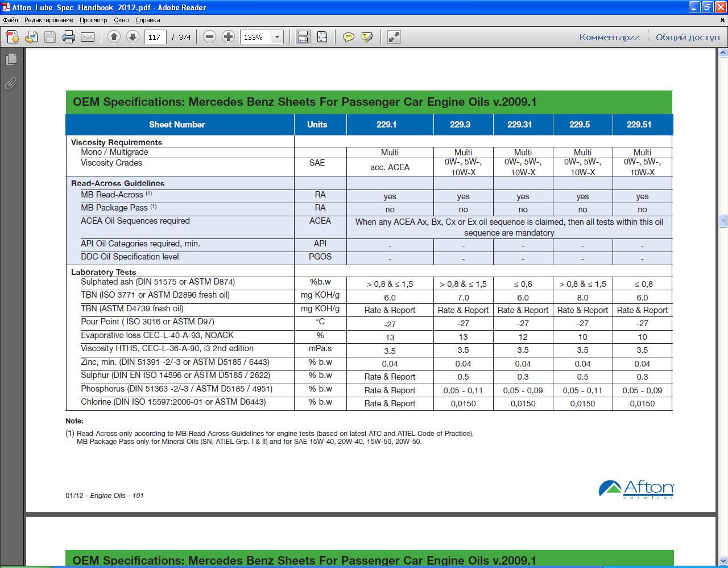The width and height of the screenshot is (728, 568).
Task: Add a sticky note comment
Action: coord(349,37)
